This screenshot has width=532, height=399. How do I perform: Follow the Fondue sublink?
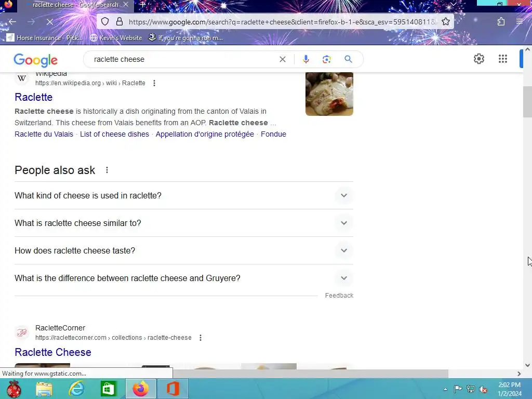point(273,134)
